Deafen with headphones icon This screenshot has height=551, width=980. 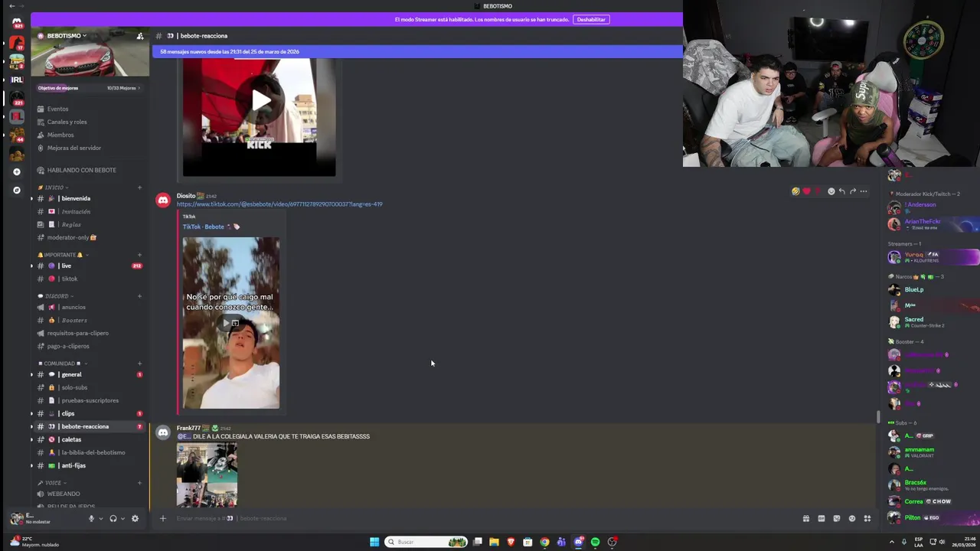(113, 518)
